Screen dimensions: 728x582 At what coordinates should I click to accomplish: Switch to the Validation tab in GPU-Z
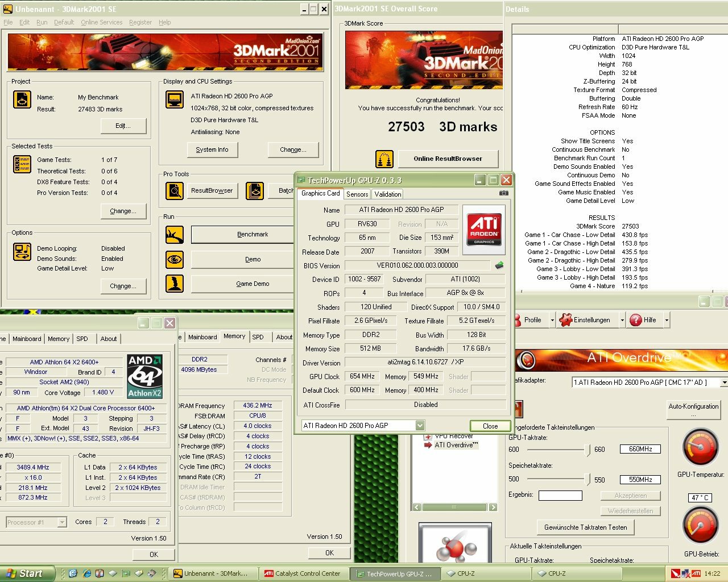388,194
